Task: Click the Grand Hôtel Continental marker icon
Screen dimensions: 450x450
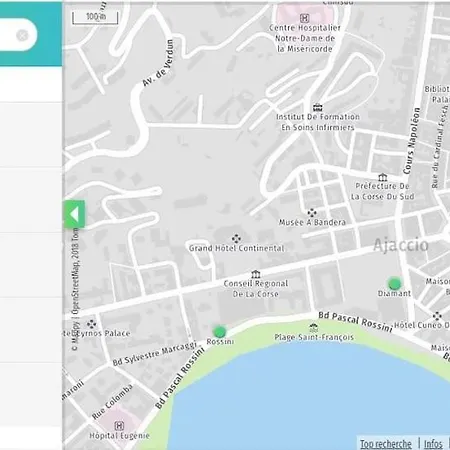Action: (236, 238)
